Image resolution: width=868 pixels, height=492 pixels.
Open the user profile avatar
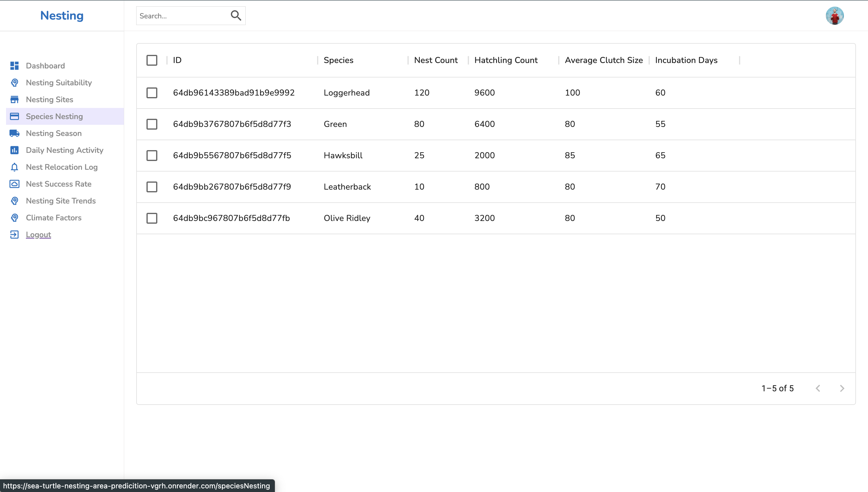(835, 16)
